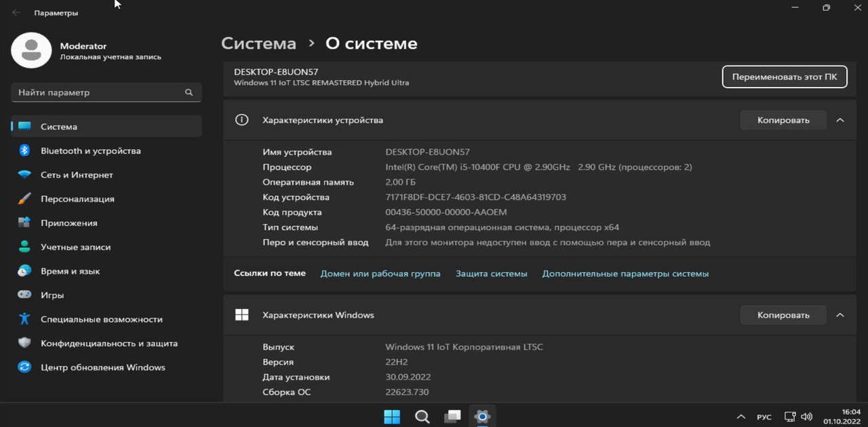
Task: Copy Windows specs with Копировать
Action: 783,315
